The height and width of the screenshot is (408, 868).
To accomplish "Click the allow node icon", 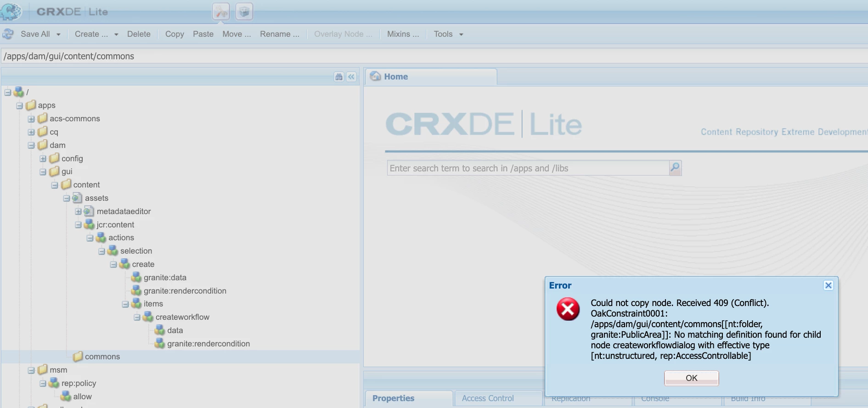I will 66,397.
